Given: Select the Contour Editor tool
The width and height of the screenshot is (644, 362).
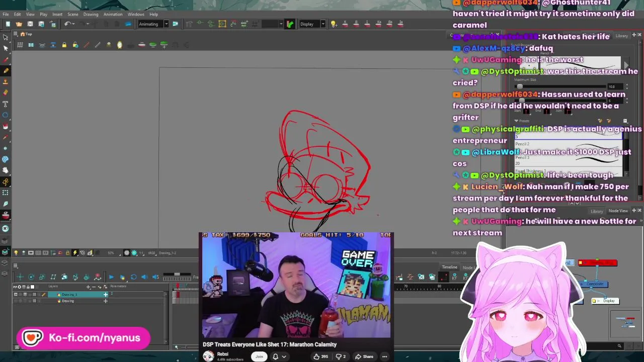Looking at the screenshot, I should [x=6, y=48].
